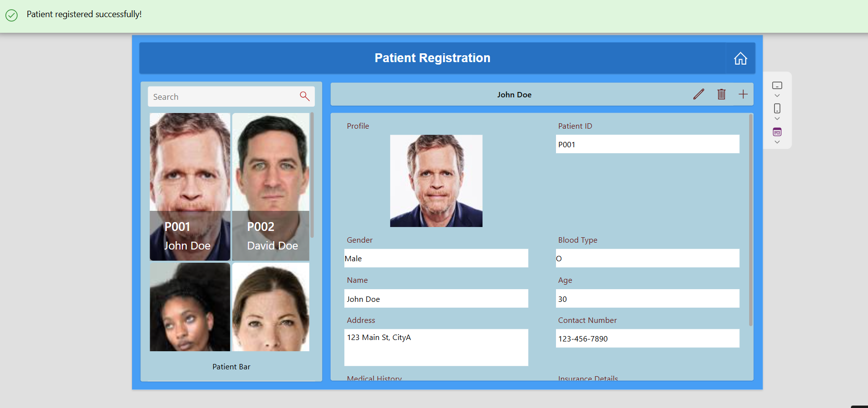The image size is (868, 408).
Task: Click John Doe's profile photo in form
Action: 436,181
